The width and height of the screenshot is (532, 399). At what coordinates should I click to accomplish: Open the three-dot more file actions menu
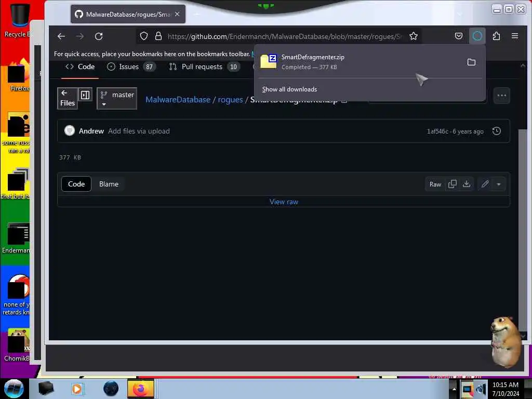(x=501, y=96)
